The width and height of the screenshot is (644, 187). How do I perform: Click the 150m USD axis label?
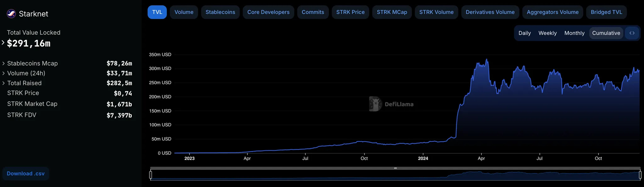pyautogui.click(x=160, y=111)
